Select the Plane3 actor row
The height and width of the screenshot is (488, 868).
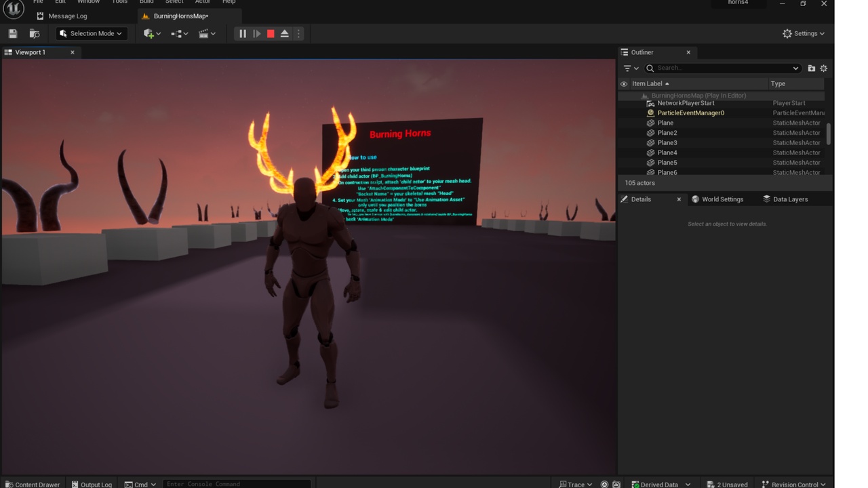coord(721,143)
